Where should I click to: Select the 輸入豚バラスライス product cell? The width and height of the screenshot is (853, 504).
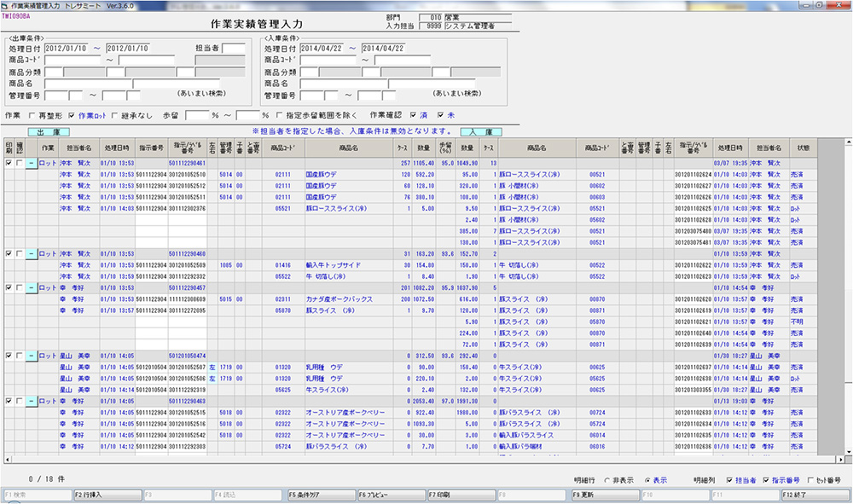tap(537, 435)
